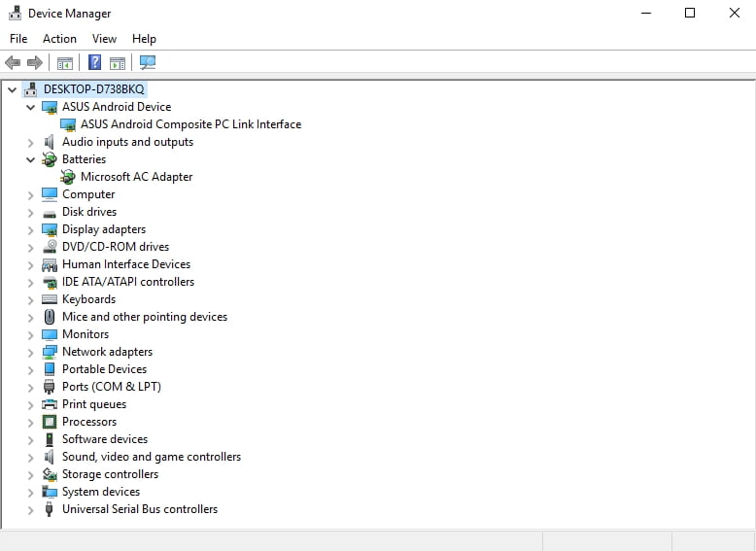Open the View menu
756x551 pixels.
(104, 39)
